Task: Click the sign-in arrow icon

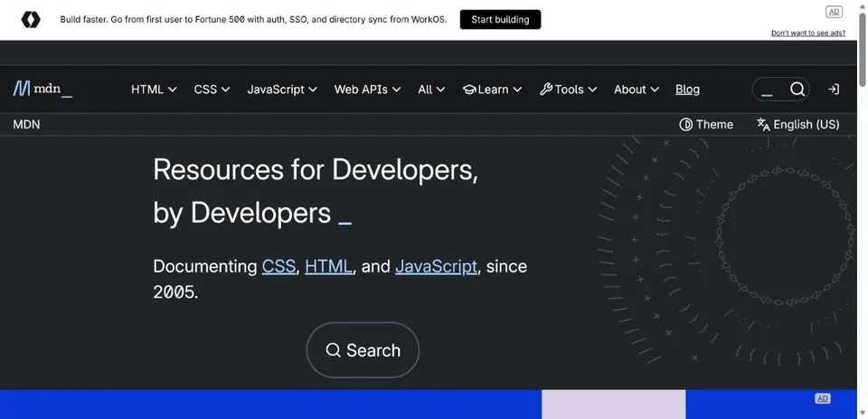Action: pyautogui.click(x=833, y=90)
